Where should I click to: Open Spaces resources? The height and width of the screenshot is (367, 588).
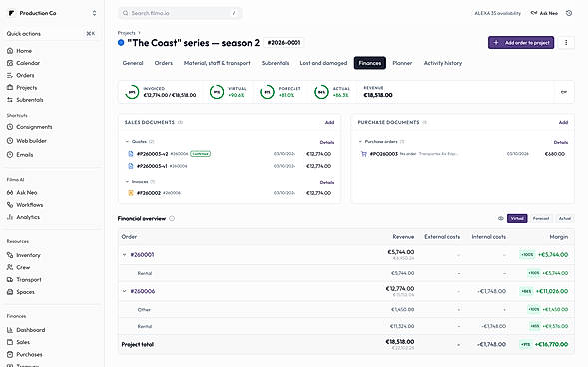point(25,292)
